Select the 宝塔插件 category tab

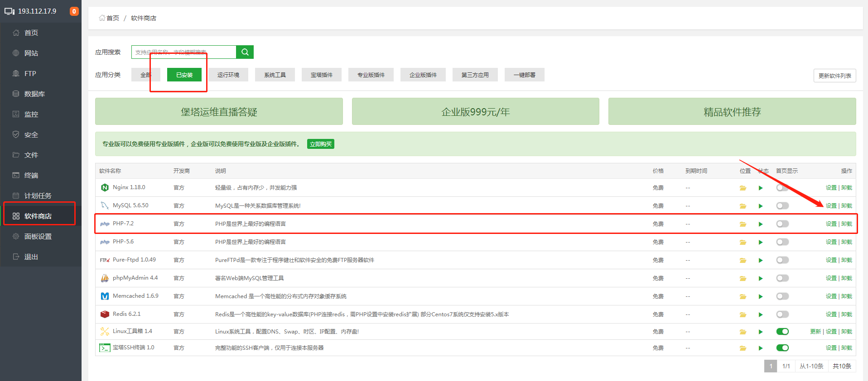(322, 75)
